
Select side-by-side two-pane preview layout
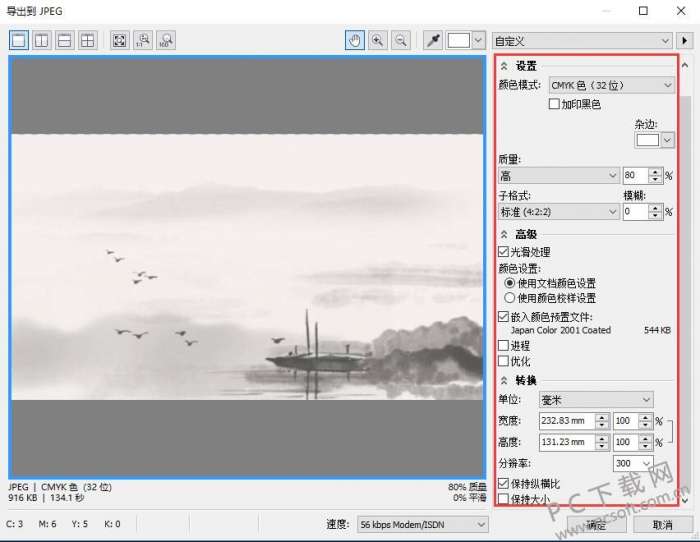pos(42,41)
